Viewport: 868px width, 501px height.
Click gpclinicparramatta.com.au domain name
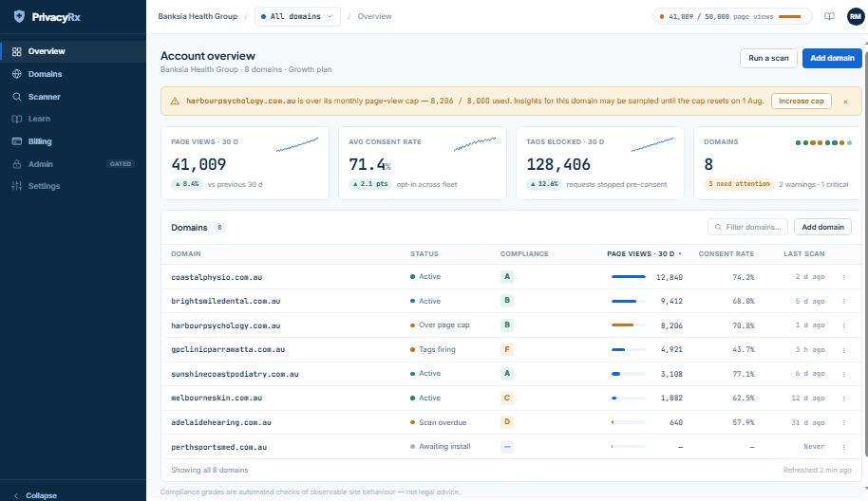click(x=228, y=349)
